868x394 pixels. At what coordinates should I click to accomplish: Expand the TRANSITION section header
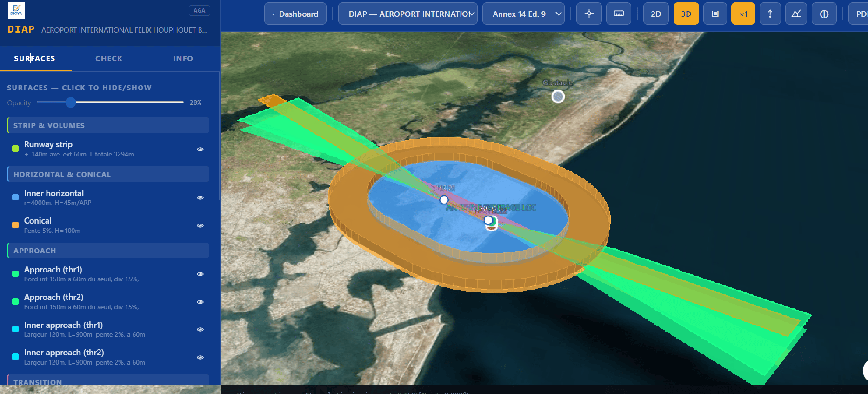pos(108,380)
